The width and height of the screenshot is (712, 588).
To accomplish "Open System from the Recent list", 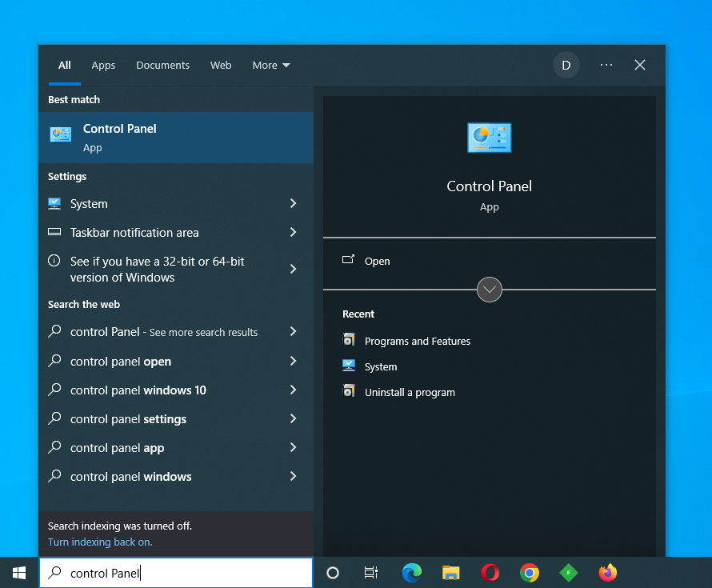I will pos(381,366).
